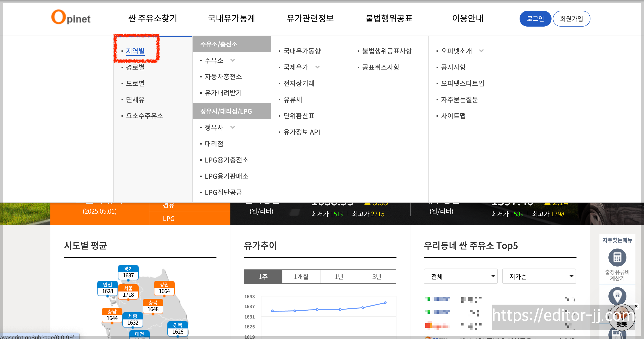Open the 전체 brand filter dropdown

coord(461,276)
